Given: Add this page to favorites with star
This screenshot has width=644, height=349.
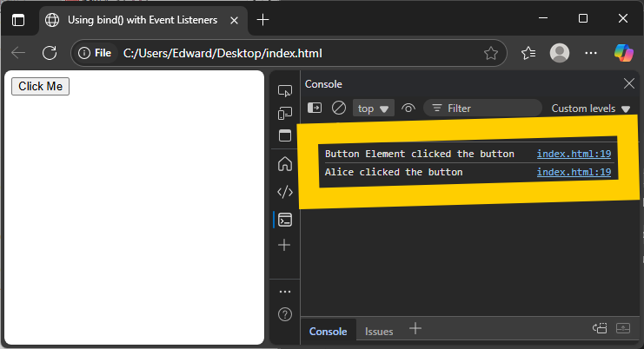Looking at the screenshot, I should tap(490, 53).
